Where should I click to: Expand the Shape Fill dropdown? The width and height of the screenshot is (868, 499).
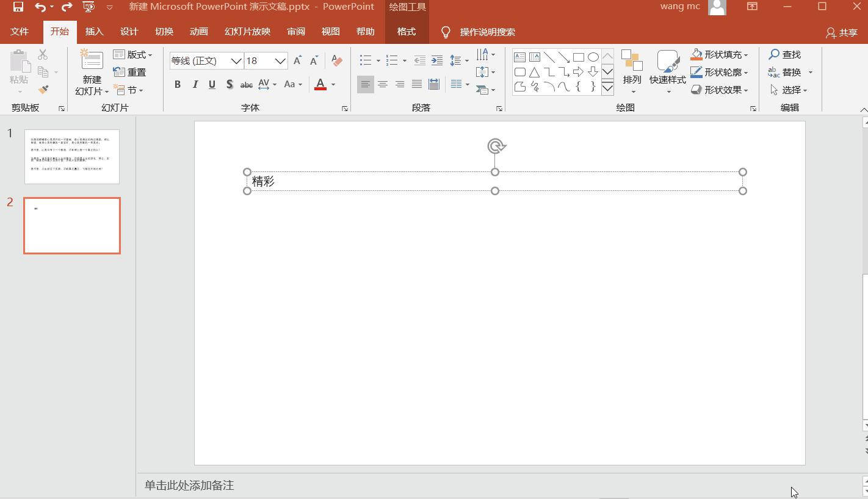pos(746,55)
